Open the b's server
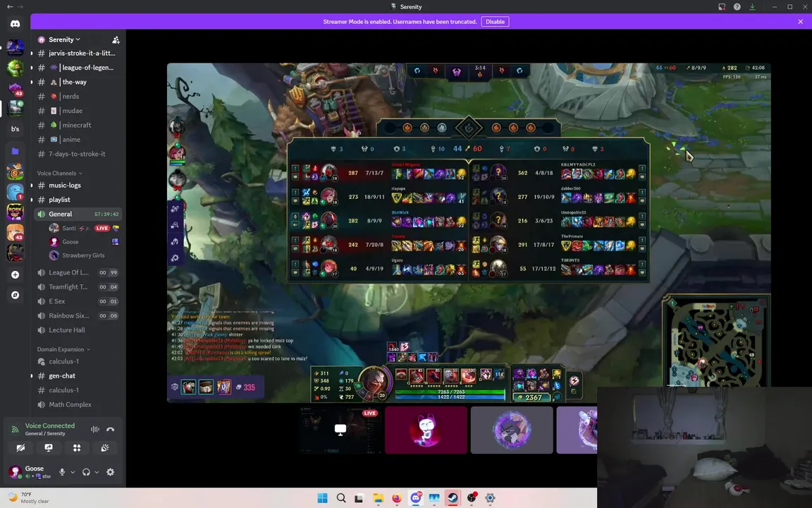This screenshot has height=508, width=812. pos(15,129)
